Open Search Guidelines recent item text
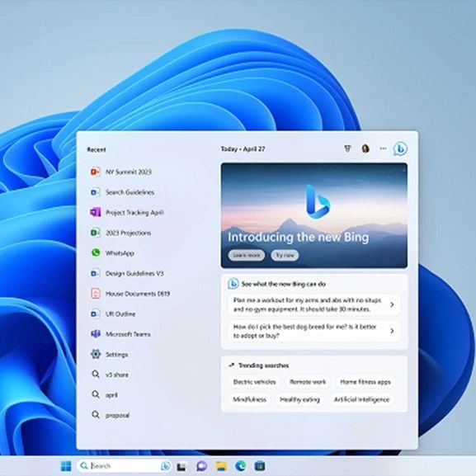 (x=130, y=192)
